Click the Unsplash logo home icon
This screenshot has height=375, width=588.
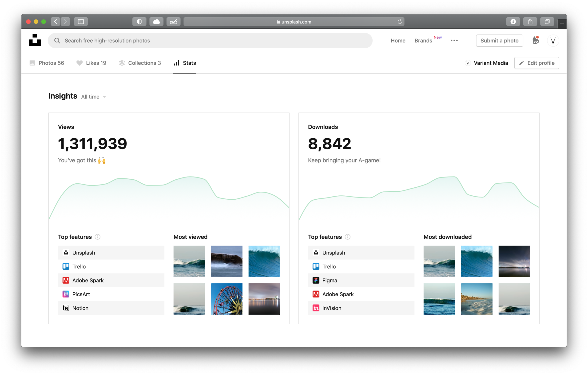pyautogui.click(x=35, y=40)
